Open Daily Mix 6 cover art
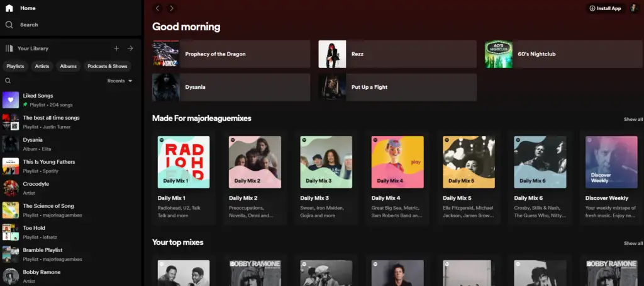Image resolution: width=644 pixels, height=286 pixels. (x=540, y=162)
